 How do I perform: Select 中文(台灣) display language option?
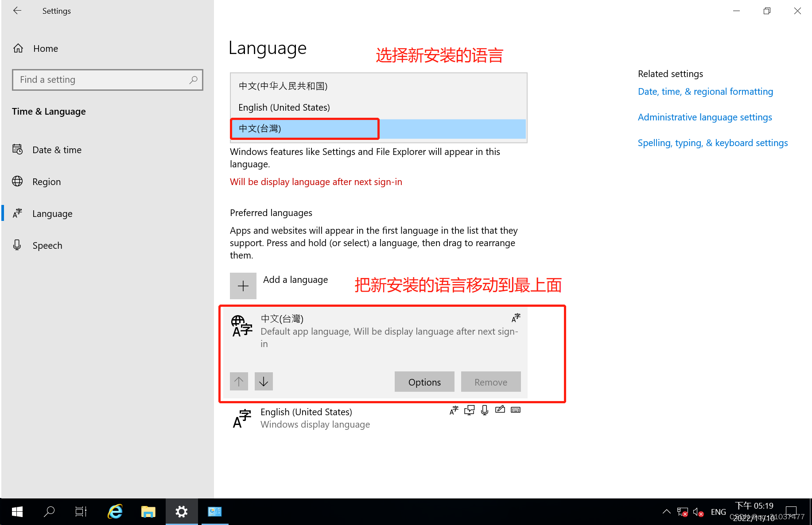click(x=378, y=128)
